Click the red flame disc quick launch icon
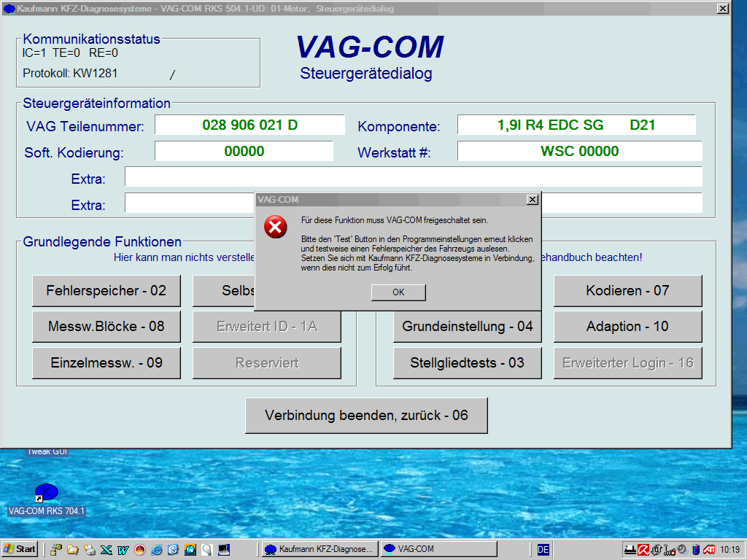This screenshot has height=560, width=747. (x=139, y=550)
